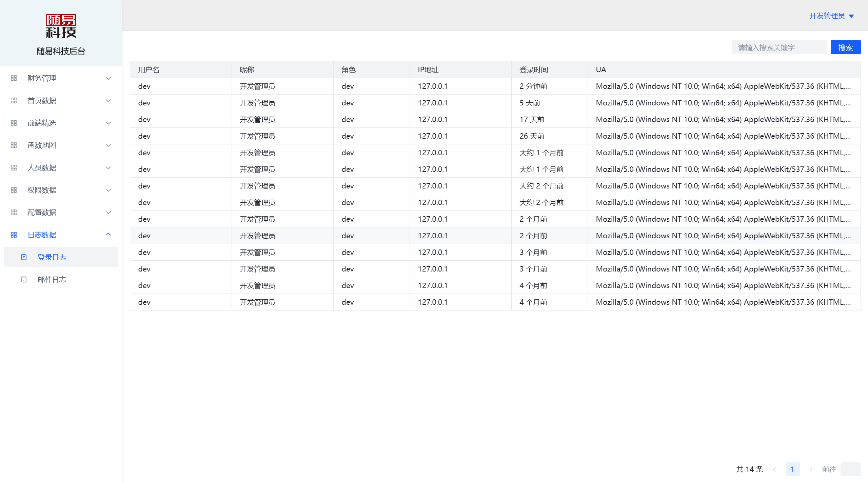
Task: Expand the 配置数据 menu chevron
Action: point(108,213)
